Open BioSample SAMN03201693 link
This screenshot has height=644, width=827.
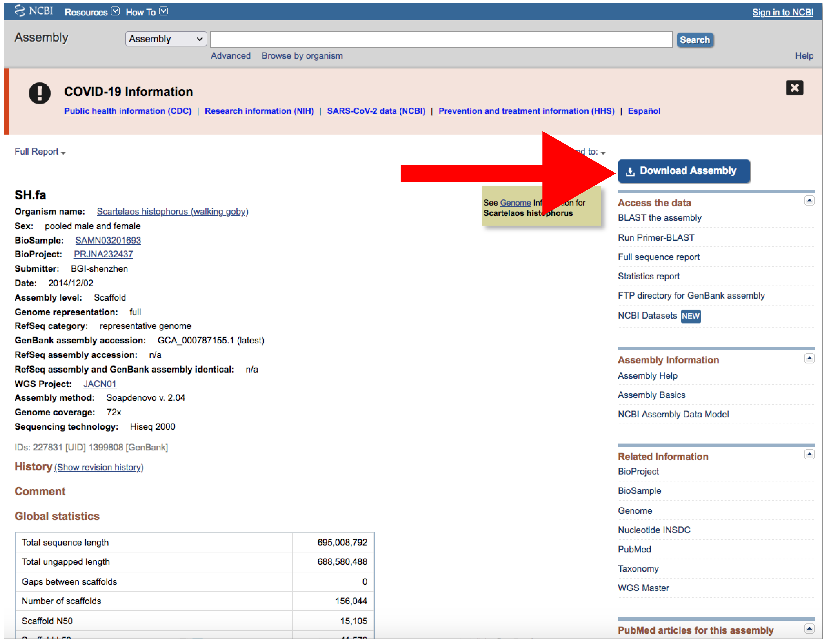point(108,240)
